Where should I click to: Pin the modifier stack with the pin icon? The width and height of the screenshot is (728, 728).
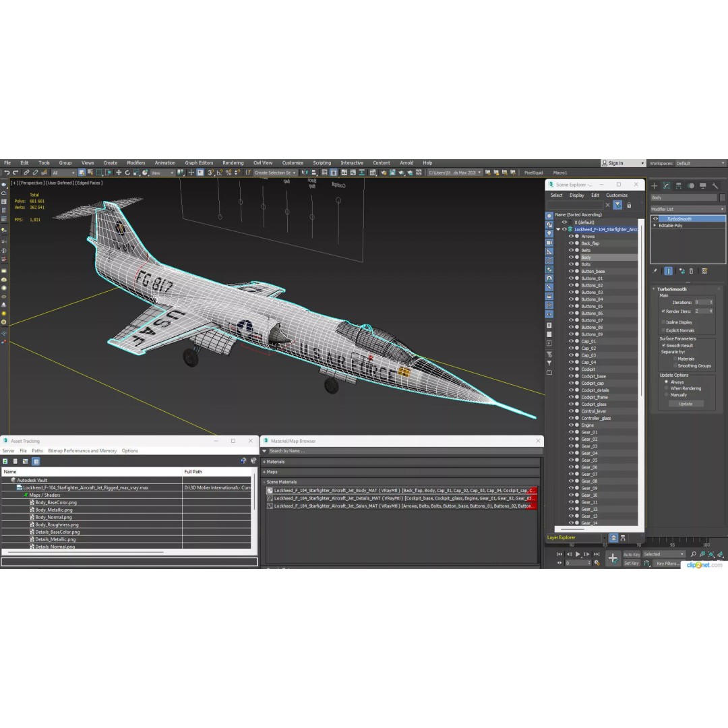(655, 271)
